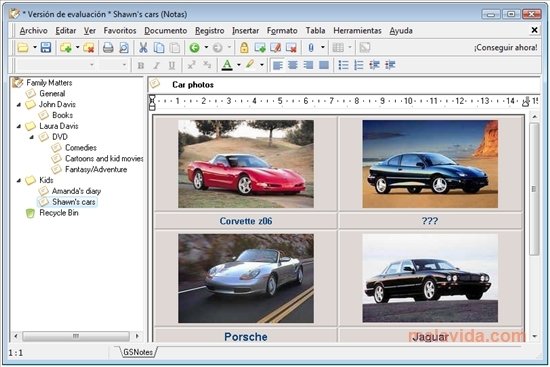The width and height of the screenshot is (550, 367).
Task: Open dropdown arrow next to new folder icon
Action: point(78,47)
